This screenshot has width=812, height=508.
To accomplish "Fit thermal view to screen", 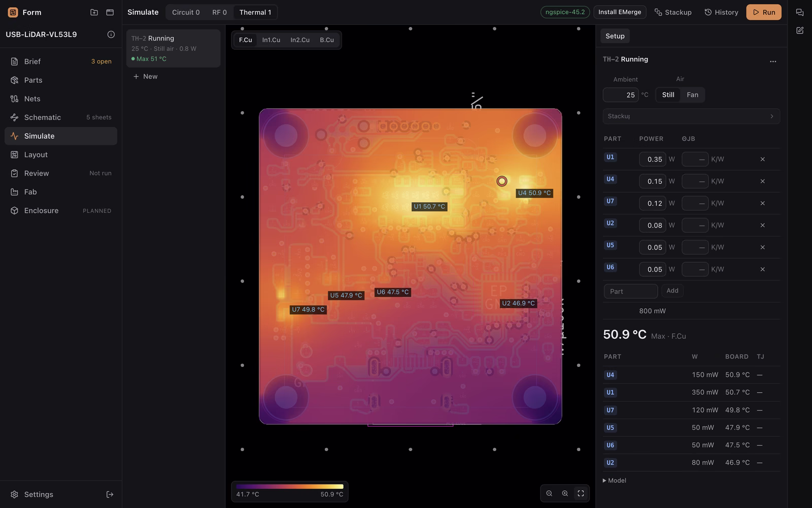I will pos(581,493).
